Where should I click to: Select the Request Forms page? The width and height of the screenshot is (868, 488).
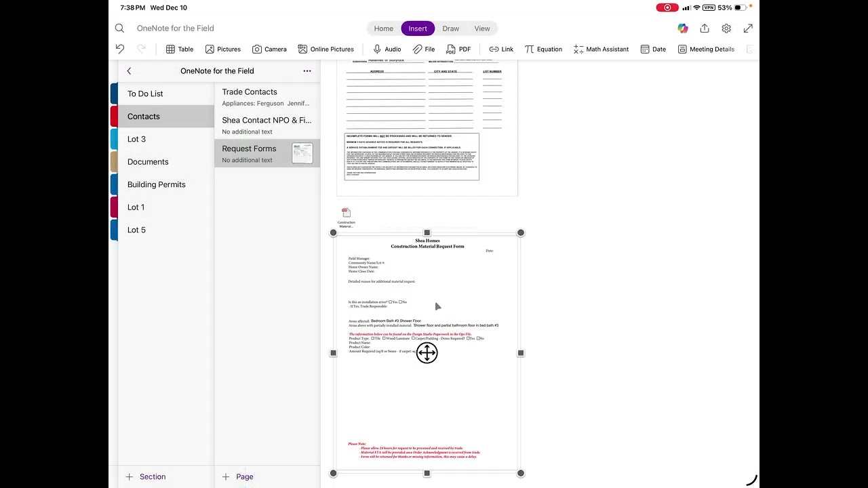(267, 154)
